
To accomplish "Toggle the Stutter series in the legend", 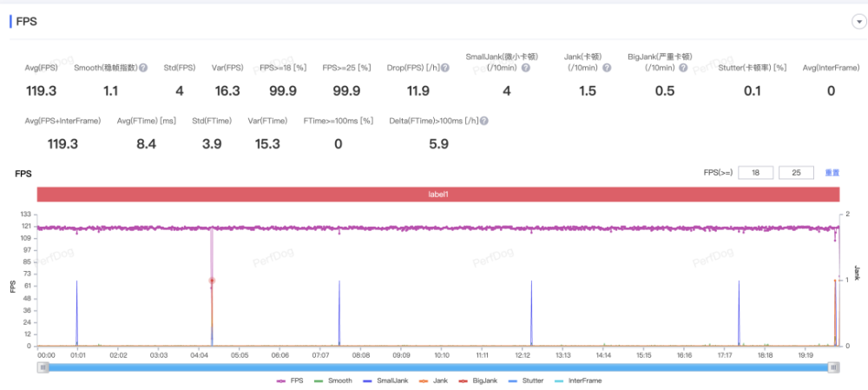I will [x=528, y=380].
